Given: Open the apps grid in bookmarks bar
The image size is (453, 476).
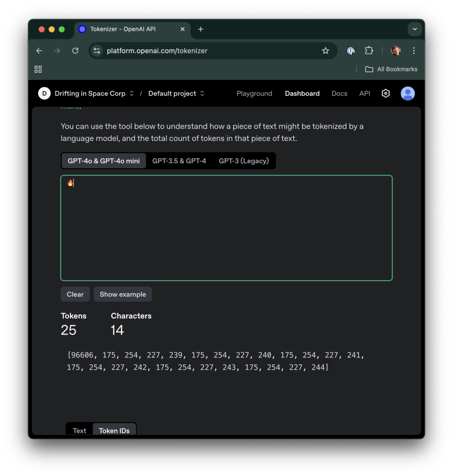Looking at the screenshot, I should (x=38, y=69).
